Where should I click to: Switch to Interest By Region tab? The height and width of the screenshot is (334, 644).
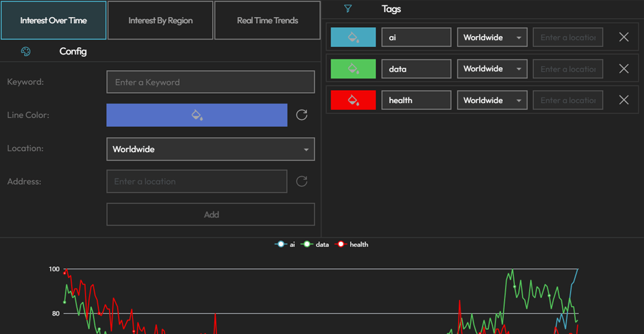[160, 20]
